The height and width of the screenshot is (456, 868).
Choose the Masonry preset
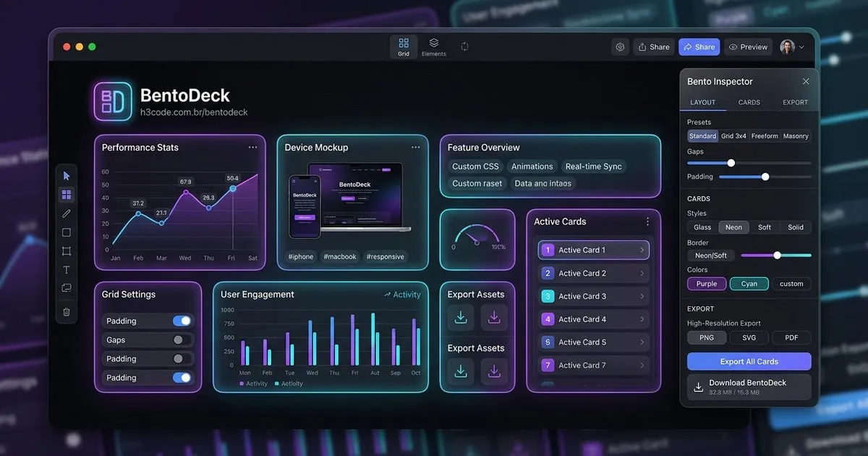796,136
